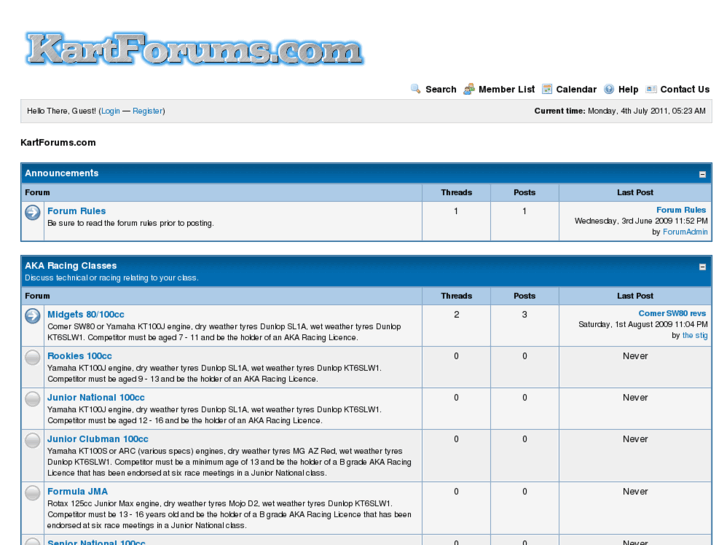Click 'Wednesday, 3rd June 2009 11:52 PM' date

click(x=641, y=221)
